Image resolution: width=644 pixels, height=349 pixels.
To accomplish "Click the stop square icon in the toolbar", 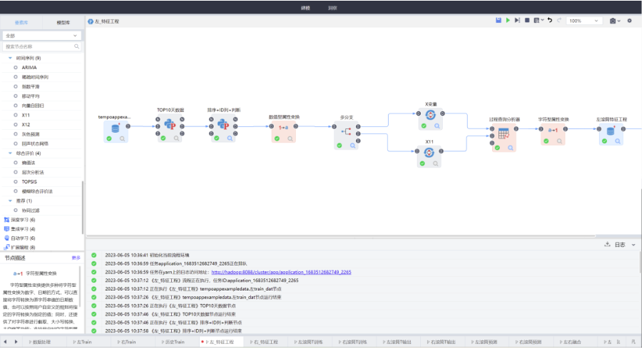I will pyautogui.click(x=527, y=21).
